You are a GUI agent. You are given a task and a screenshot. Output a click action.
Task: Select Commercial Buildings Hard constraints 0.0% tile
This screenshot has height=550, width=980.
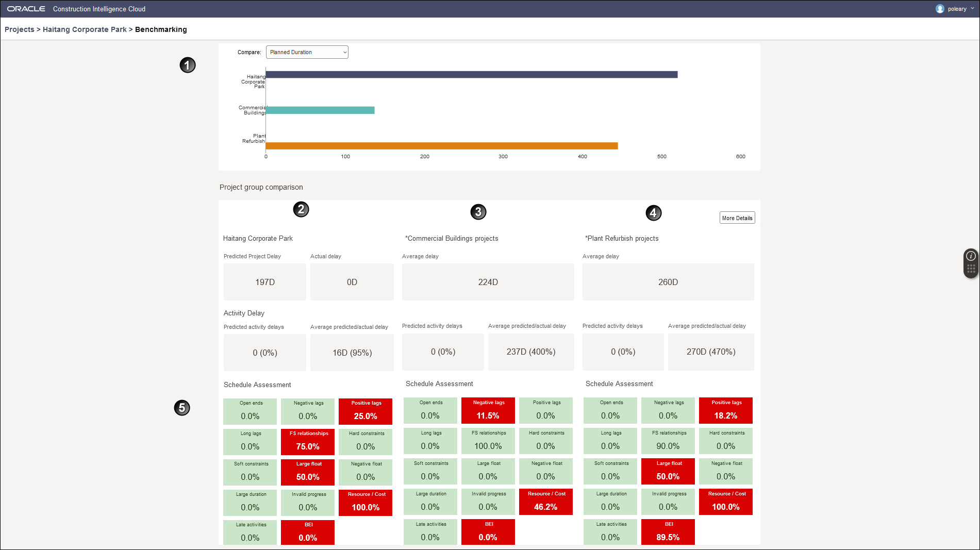tap(545, 441)
